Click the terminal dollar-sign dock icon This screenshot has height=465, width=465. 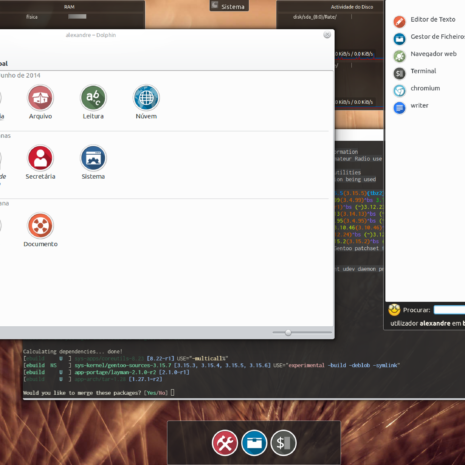click(283, 443)
